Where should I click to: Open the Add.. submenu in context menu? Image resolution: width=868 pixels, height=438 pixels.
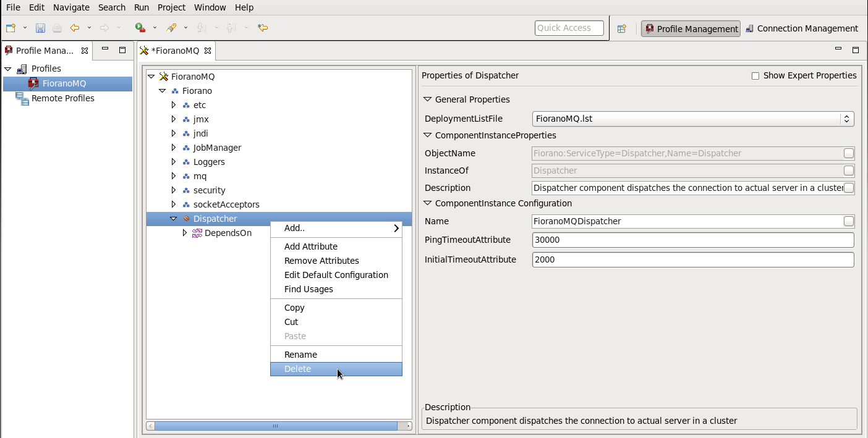(x=336, y=228)
